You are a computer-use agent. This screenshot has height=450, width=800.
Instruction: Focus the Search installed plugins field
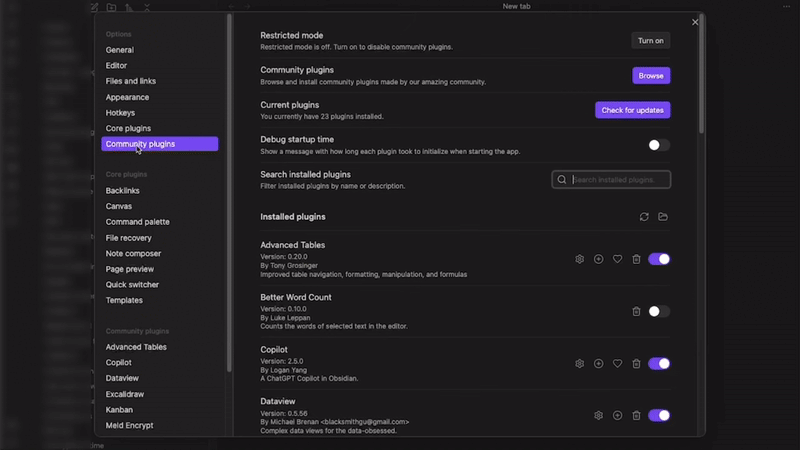click(x=611, y=180)
